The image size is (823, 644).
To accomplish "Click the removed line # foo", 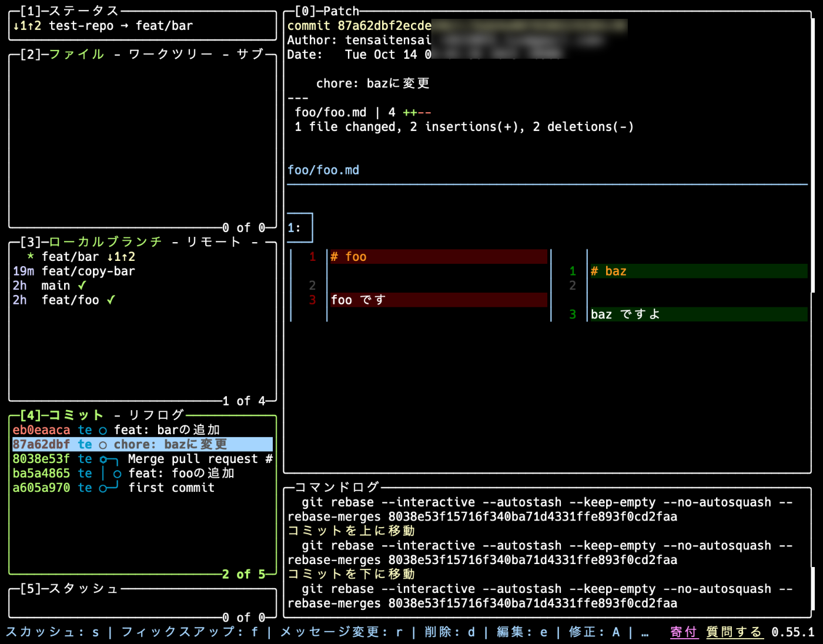I will (439, 257).
